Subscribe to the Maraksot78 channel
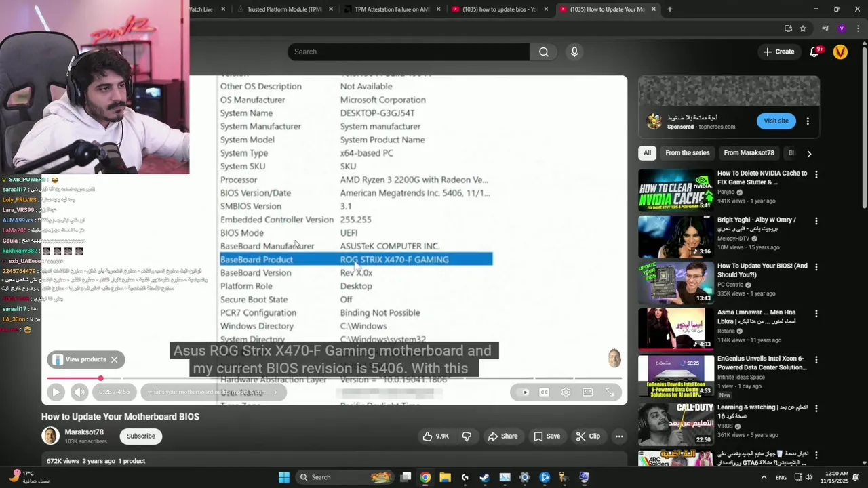 [x=141, y=436]
